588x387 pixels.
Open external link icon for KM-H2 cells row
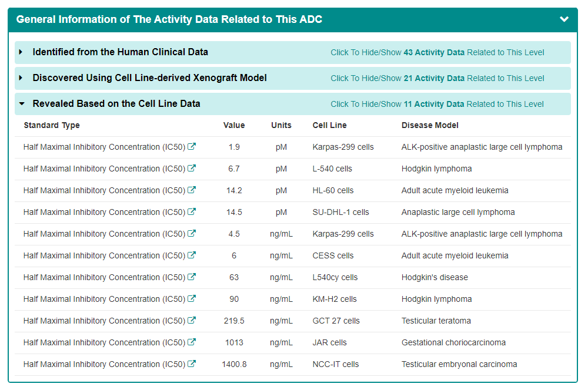(x=192, y=299)
